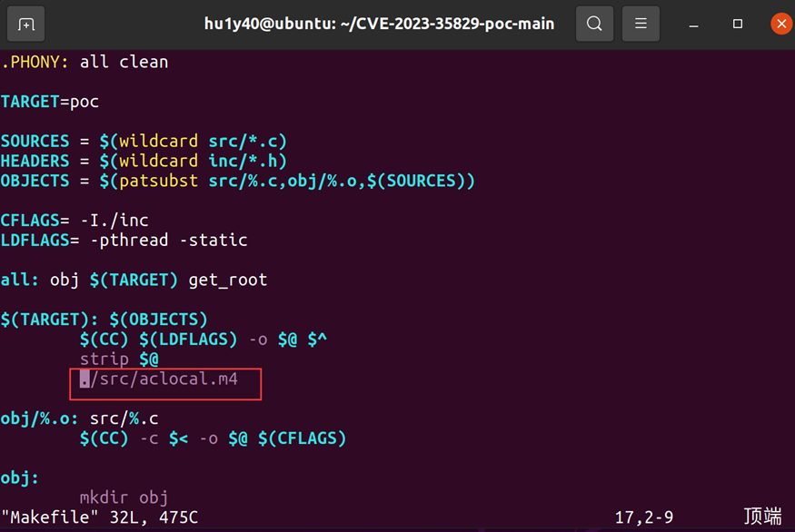Click the "Makefile" 32L, 475C status text
795x532 pixels.
tap(99, 517)
